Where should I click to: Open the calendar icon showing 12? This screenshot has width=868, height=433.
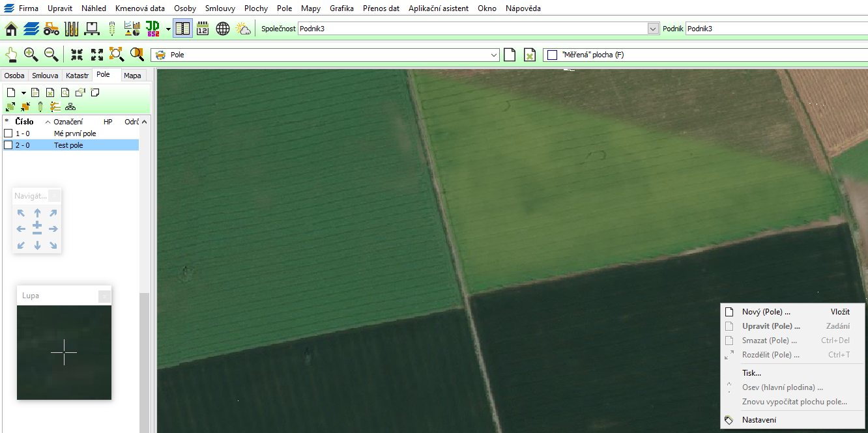tap(203, 29)
